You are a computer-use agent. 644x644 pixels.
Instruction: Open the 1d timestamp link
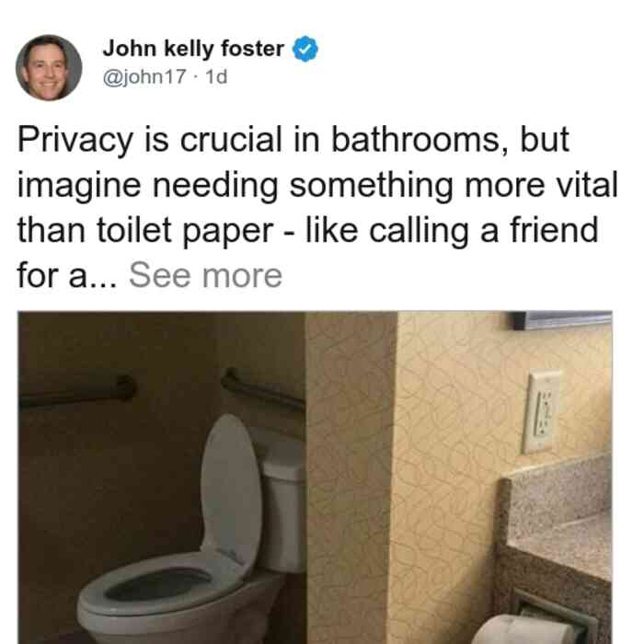click(x=216, y=76)
